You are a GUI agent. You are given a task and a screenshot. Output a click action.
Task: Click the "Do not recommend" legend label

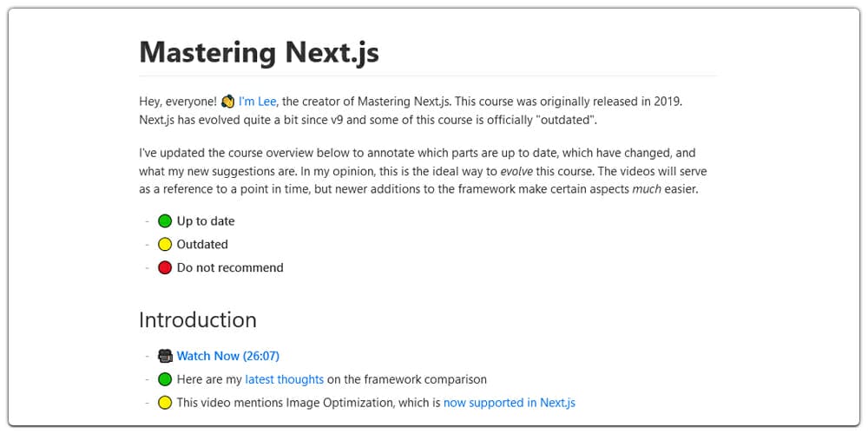(x=230, y=268)
